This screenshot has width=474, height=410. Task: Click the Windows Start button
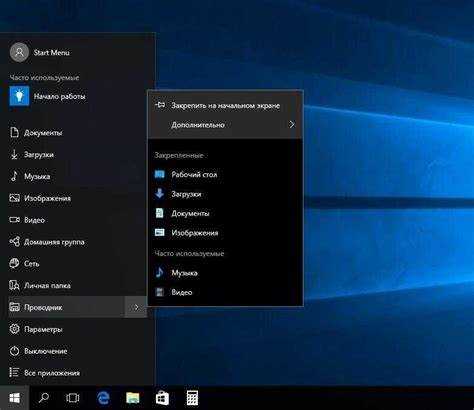point(14,398)
